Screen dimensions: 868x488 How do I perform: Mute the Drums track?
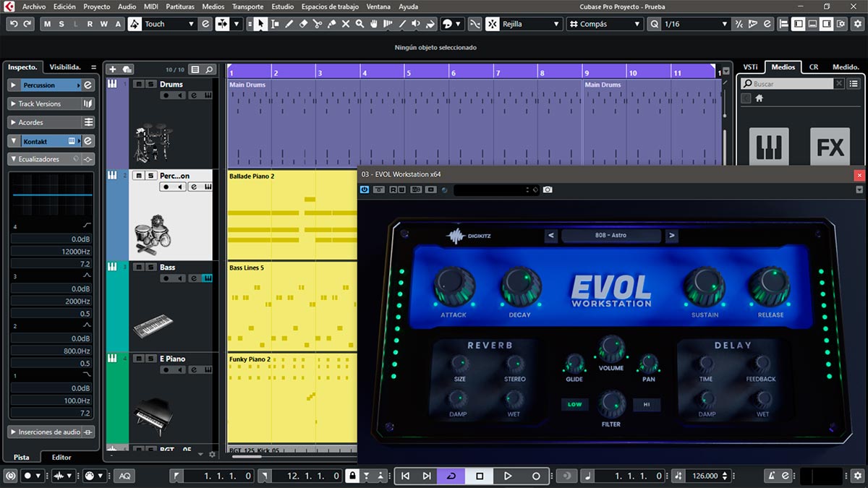coord(139,85)
